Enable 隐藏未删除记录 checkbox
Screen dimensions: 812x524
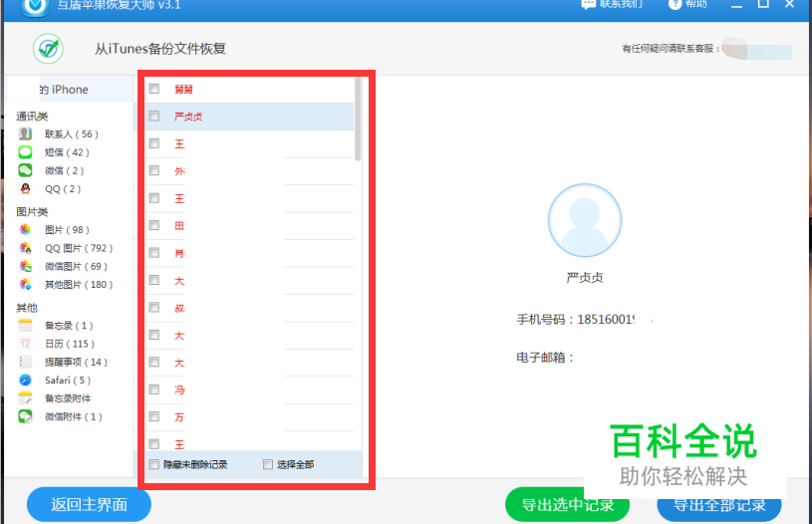click(x=153, y=464)
